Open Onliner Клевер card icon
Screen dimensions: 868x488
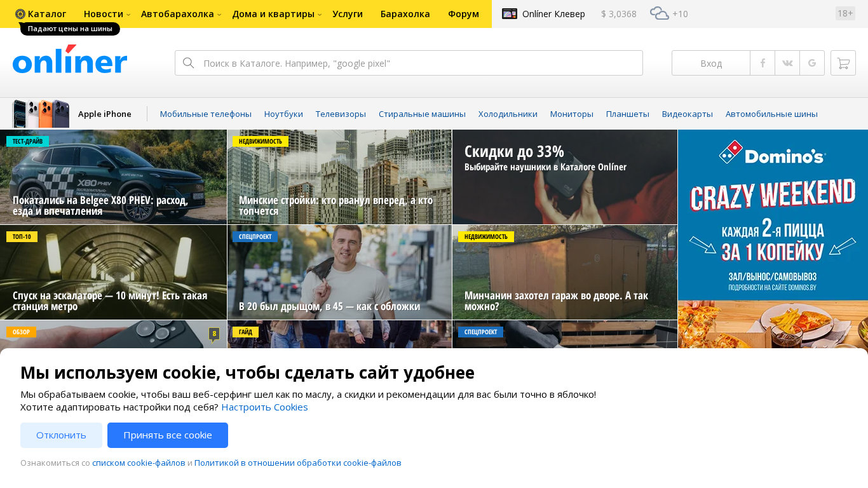(510, 13)
